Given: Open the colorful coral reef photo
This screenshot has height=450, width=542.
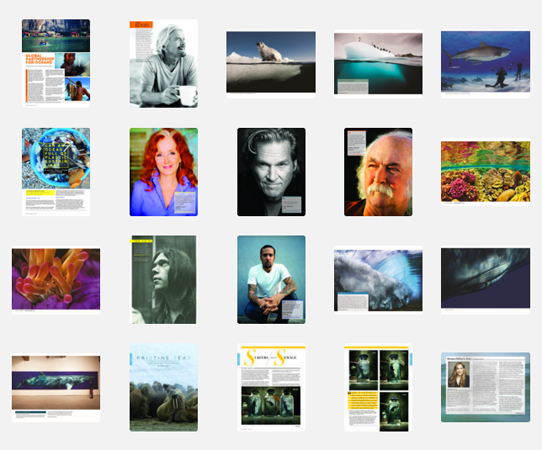Looking at the screenshot, I should pos(485,172).
